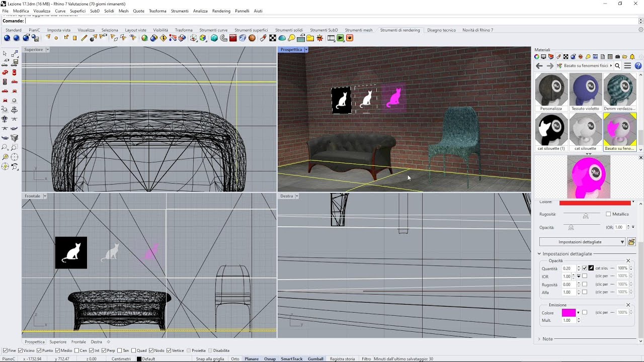Click the sun icon in rendering toolbar
This screenshot has width=644, height=362.
[x=320, y=38]
